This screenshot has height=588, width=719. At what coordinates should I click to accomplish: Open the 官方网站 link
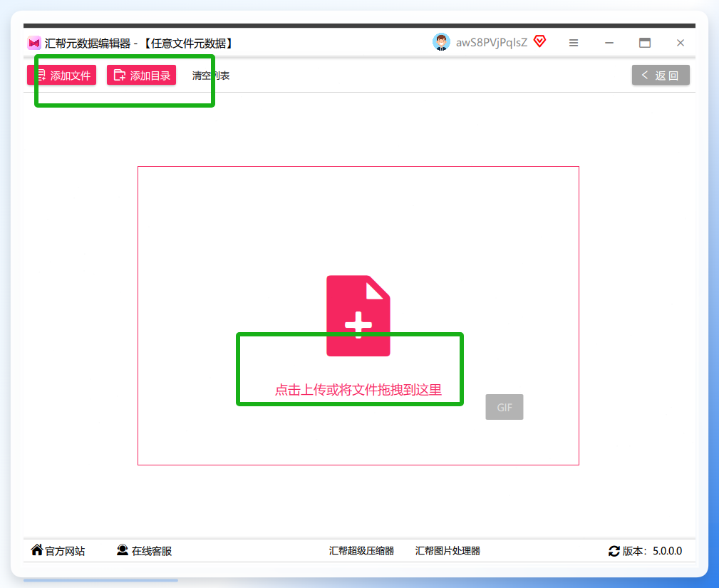coord(65,551)
